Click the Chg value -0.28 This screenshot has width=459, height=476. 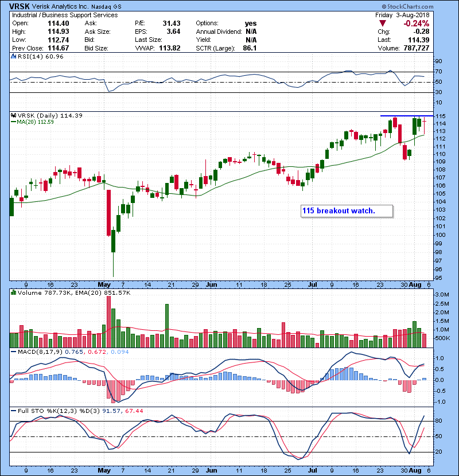pyautogui.click(x=421, y=32)
